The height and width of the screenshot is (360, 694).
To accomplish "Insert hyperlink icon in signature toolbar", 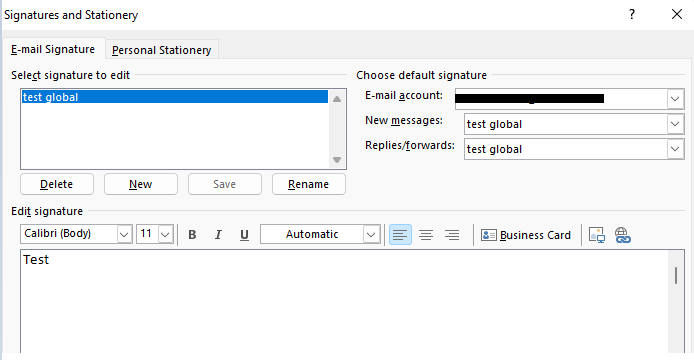I will 622,235.
